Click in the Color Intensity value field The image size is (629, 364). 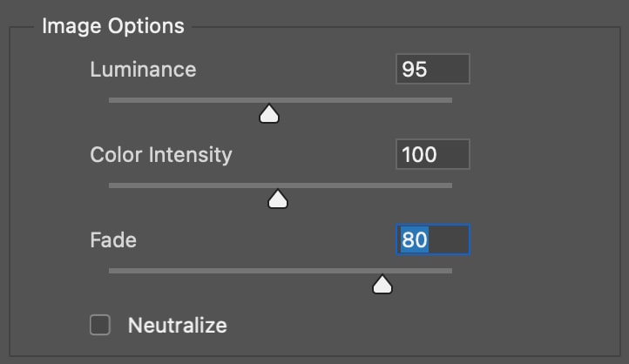(432, 155)
